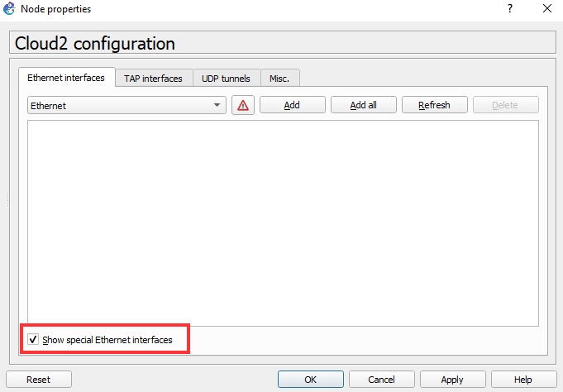Apply the Cloud2 configuration changes
Viewport: 563px width, 392px height.
pyautogui.click(x=452, y=380)
